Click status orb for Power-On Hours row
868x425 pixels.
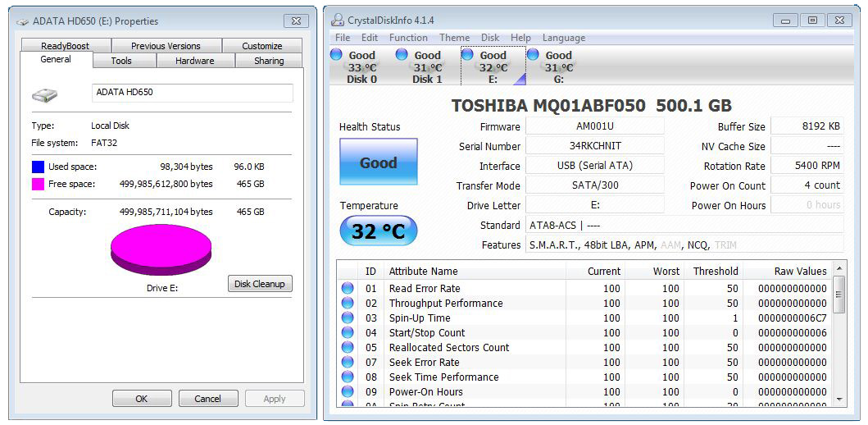[348, 391]
